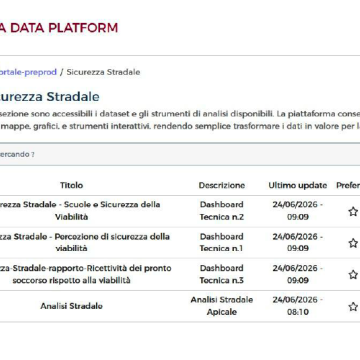Viewport: 360px width, 360px height.
Task: Select the Sicurezza Stradale breadcrumb item
Action: coord(103,72)
